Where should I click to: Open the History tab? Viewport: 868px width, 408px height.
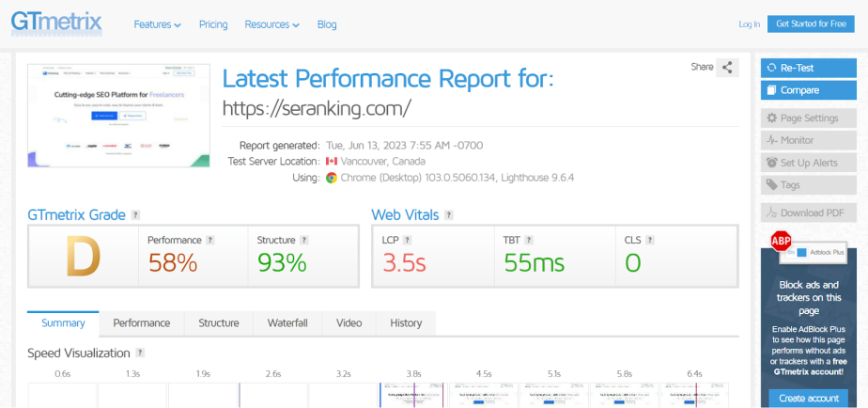click(x=406, y=323)
